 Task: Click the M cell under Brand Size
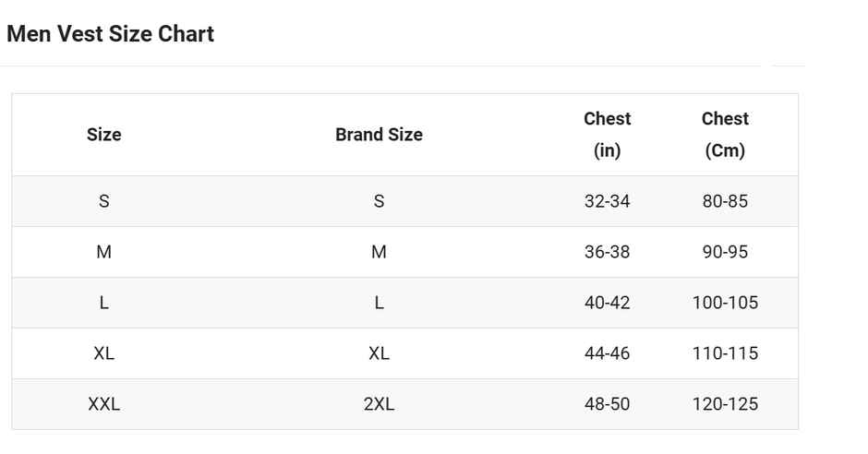tap(379, 252)
